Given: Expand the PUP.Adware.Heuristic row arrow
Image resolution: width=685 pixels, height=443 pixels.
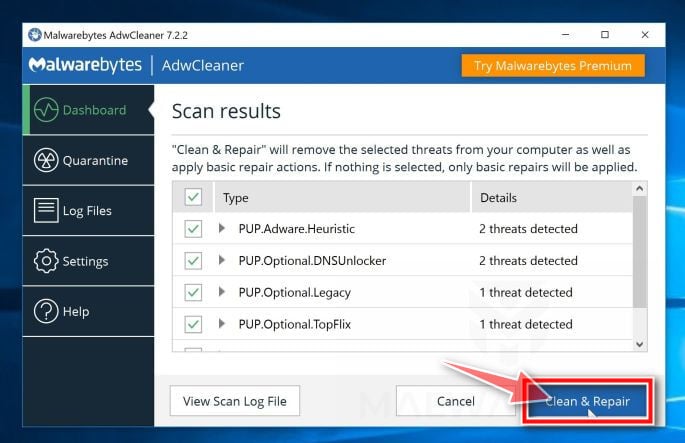Looking at the screenshot, I should tap(222, 228).
